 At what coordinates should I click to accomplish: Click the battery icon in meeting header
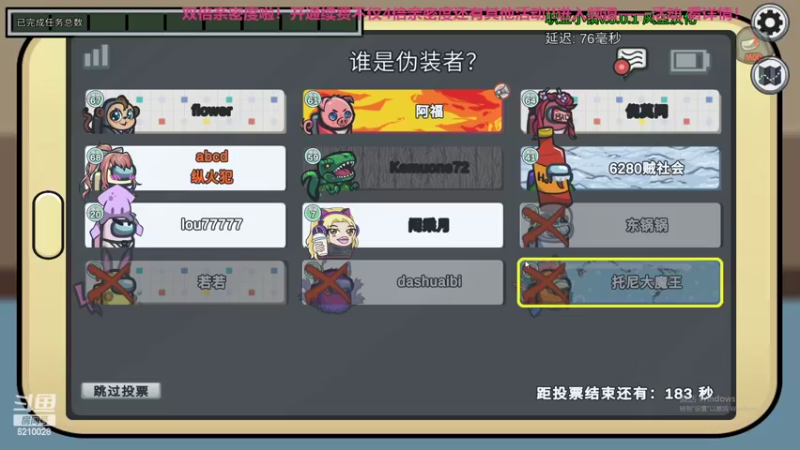click(x=689, y=61)
